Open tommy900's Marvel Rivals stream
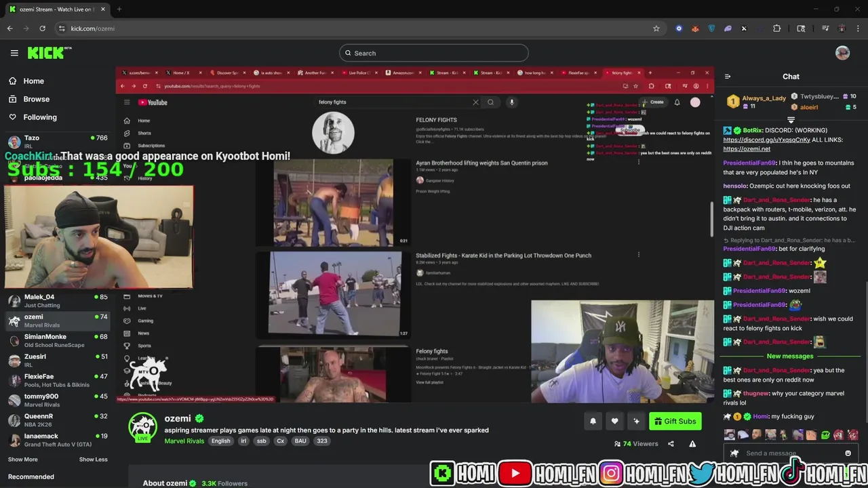The height and width of the screenshot is (488, 868). 58,400
